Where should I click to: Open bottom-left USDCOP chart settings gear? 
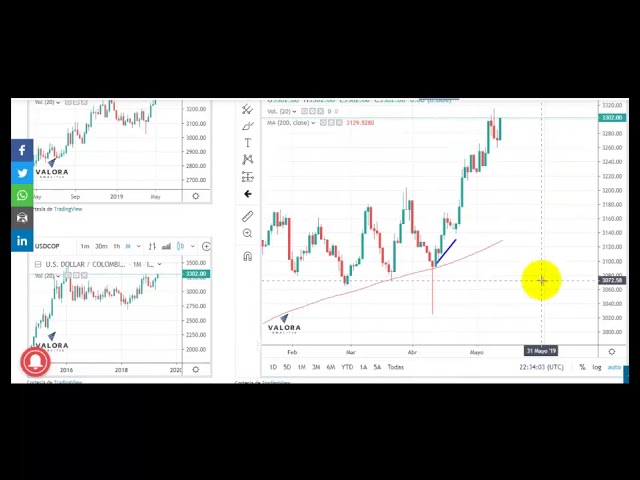tap(196, 369)
